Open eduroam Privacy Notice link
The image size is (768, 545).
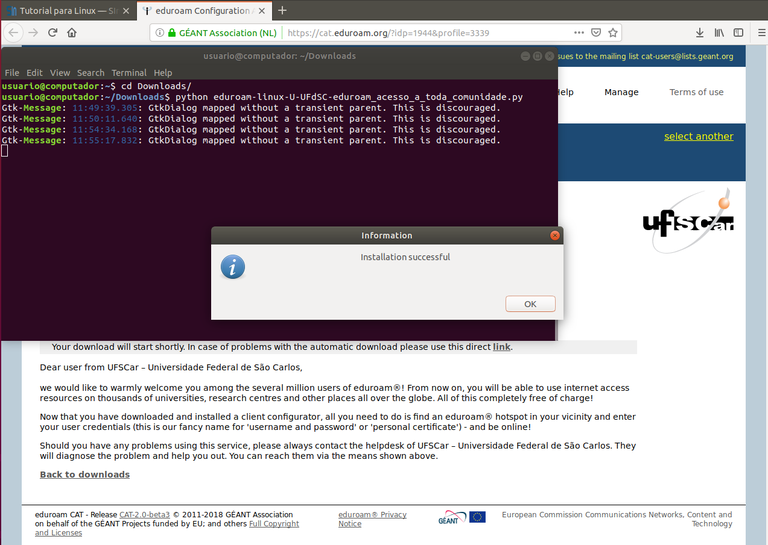point(372,519)
